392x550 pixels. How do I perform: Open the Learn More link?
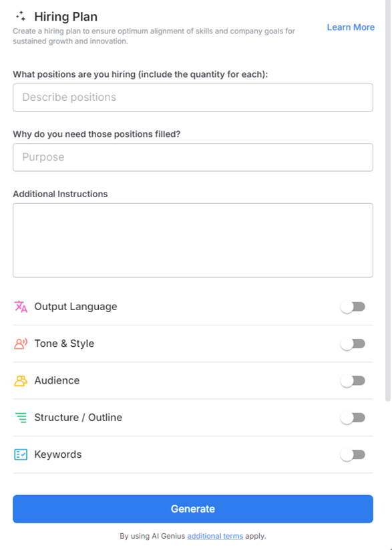[x=351, y=27]
